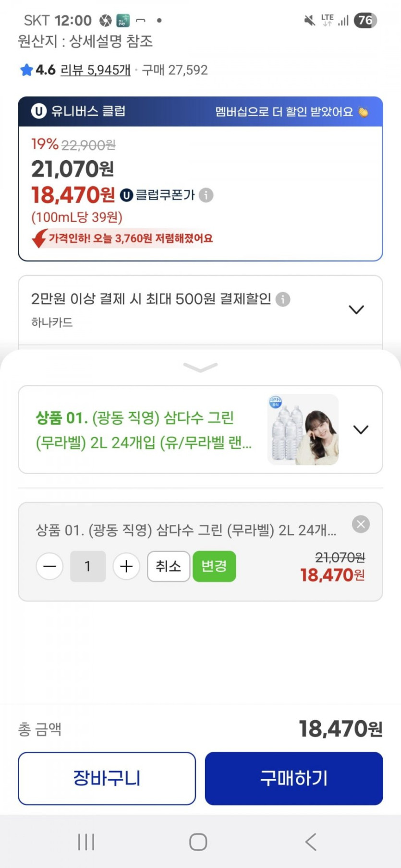The width and height of the screenshot is (401, 868).
Task: Tap the Samdasoo water product thumbnail
Action: point(303,429)
